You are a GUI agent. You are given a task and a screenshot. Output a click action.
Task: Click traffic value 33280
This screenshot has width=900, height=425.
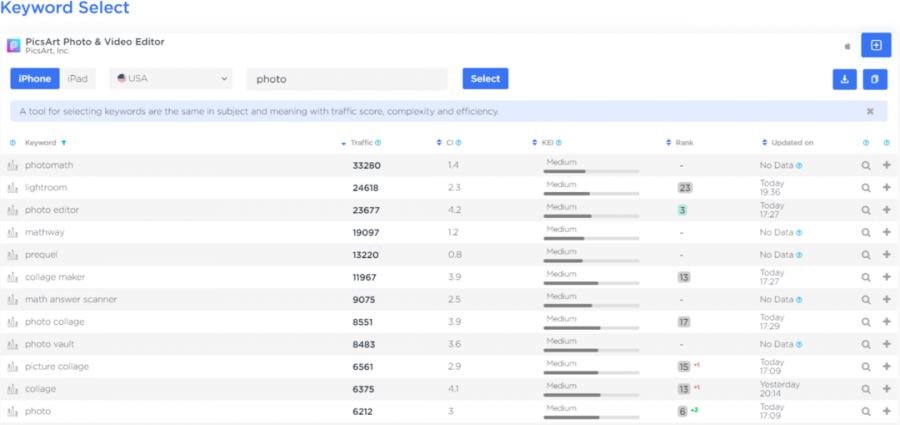point(366,165)
